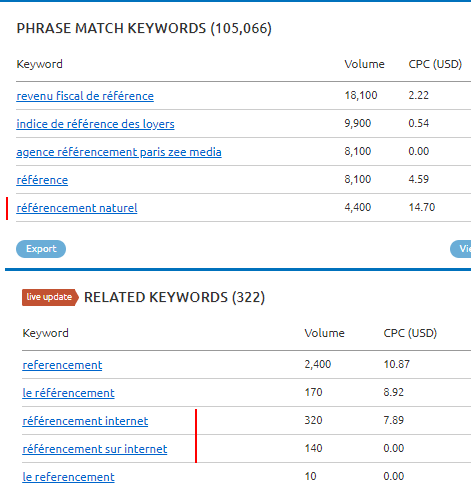The image size is (471, 486).
Task: Click the 'référencement internet' link
Action: pyautogui.click(x=85, y=421)
